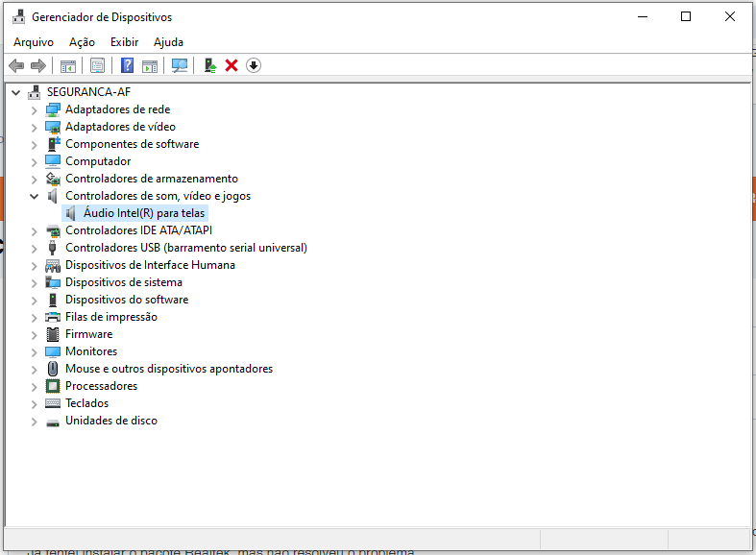This screenshot has height=555, width=756.
Task: Select the Computador tree label
Action: [x=98, y=161]
